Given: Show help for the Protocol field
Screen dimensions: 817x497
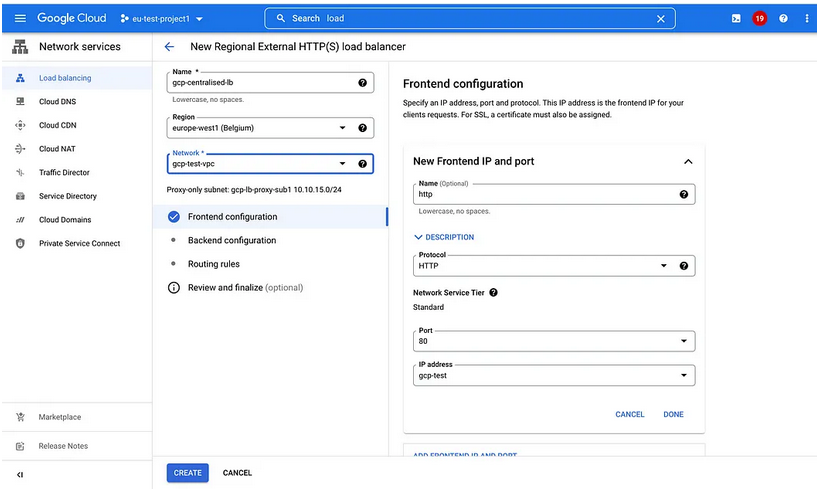Looking at the screenshot, I should pos(684,266).
